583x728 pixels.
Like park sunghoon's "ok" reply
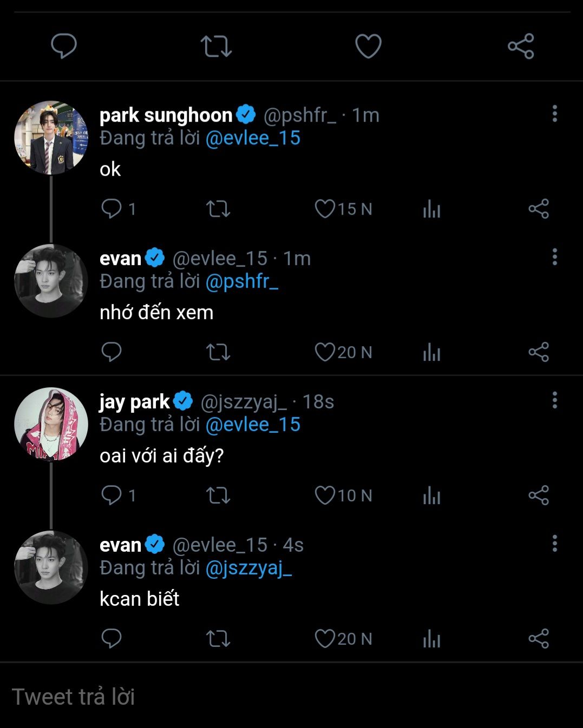[x=325, y=209]
